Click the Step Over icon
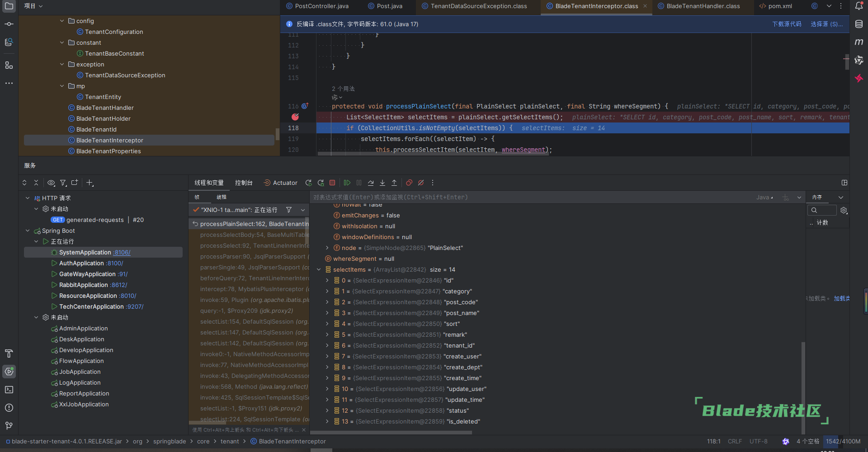The height and width of the screenshot is (452, 868). [371, 183]
